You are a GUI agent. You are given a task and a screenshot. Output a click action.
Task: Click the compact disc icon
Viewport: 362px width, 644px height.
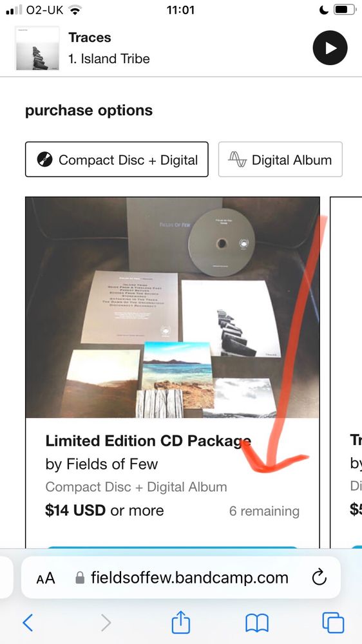point(45,160)
